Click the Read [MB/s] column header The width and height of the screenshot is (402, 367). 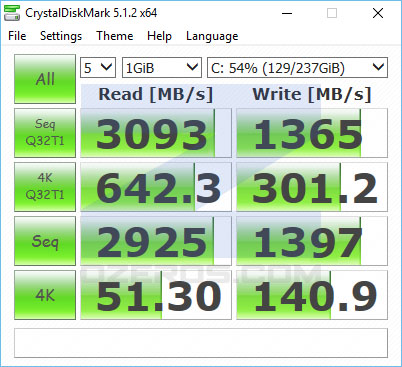(x=156, y=94)
